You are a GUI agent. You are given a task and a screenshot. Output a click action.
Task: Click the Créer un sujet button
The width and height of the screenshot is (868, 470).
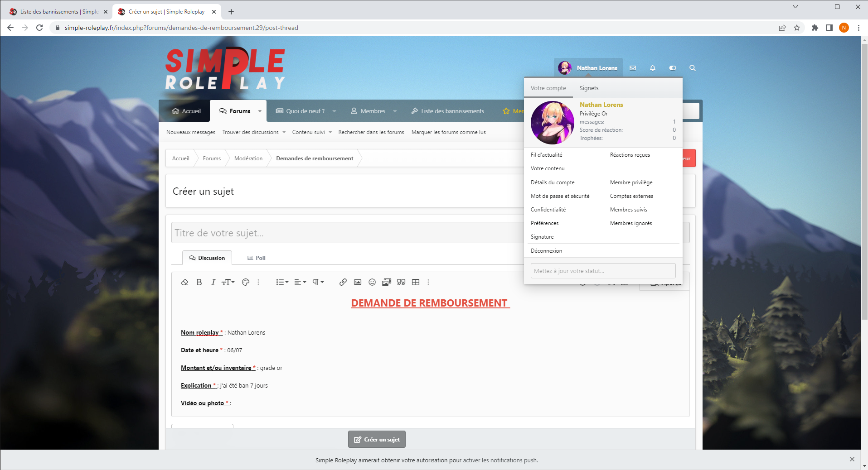(x=377, y=439)
